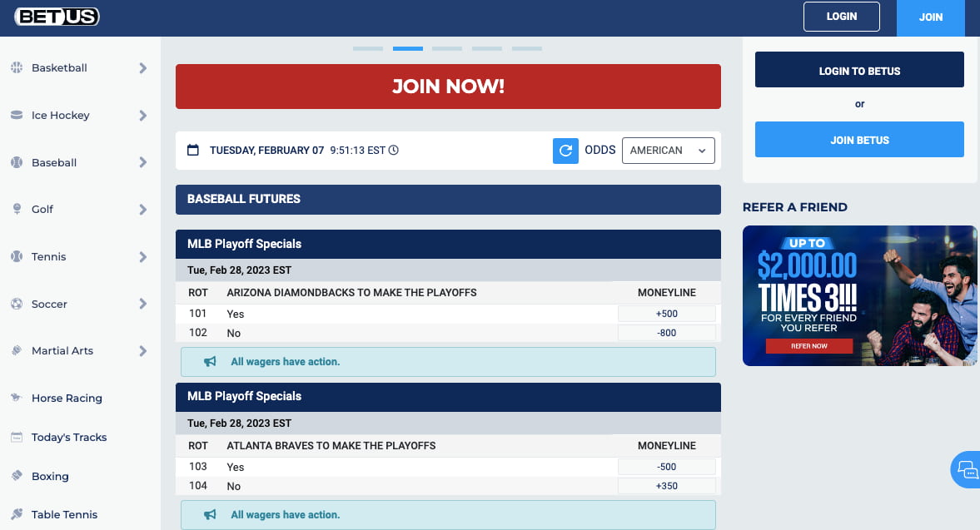Select the fifth carousel slide indicator
Screen dimensions: 980x530
point(527,48)
